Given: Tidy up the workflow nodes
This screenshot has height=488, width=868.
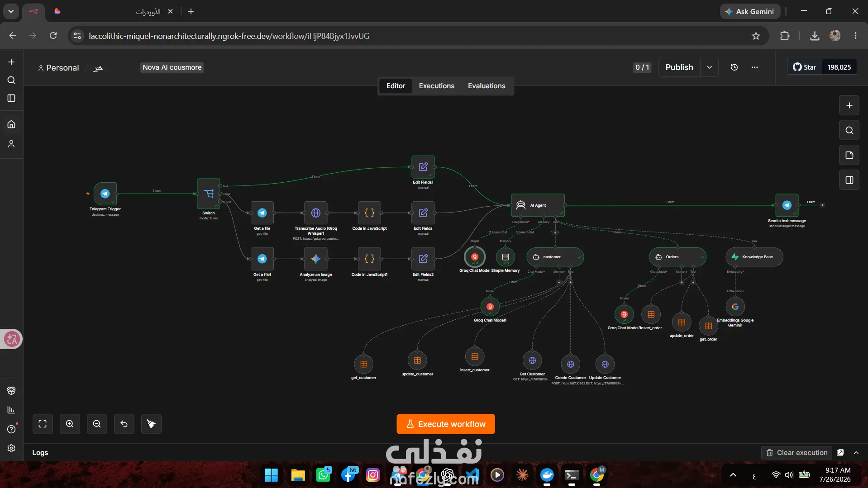Looking at the screenshot, I should point(151,424).
